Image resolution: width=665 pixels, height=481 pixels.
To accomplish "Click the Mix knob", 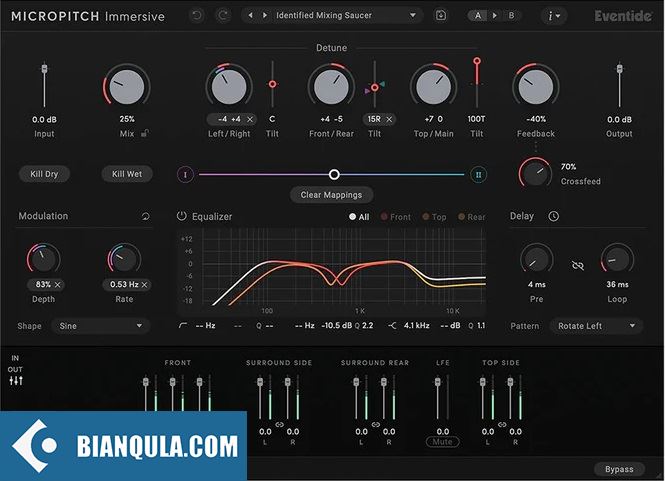I will point(127,87).
